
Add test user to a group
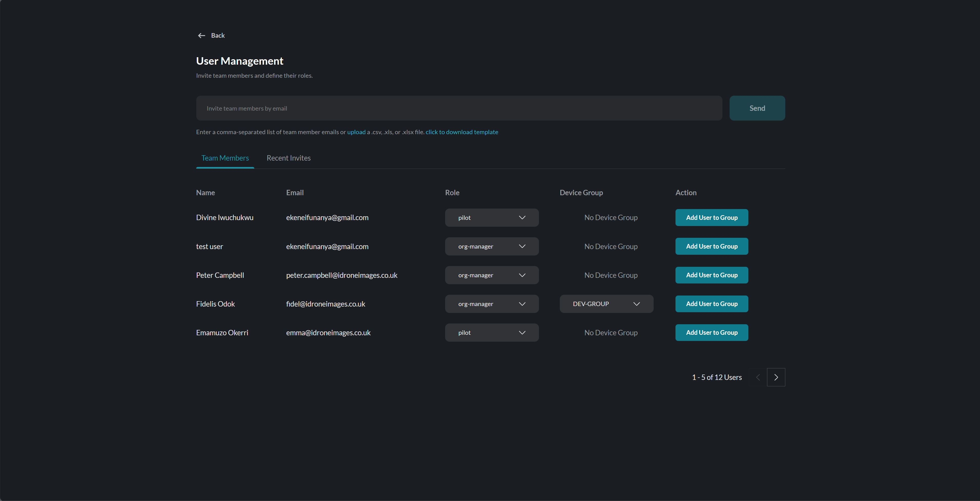point(711,247)
